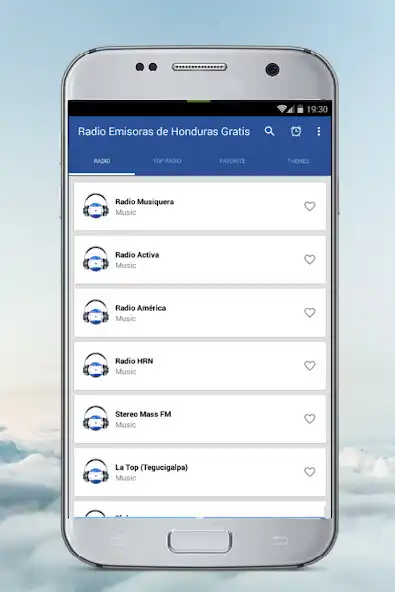Select the Radio Activa station name
Image resolution: width=395 pixels, height=592 pixels.
pos(137,255)
